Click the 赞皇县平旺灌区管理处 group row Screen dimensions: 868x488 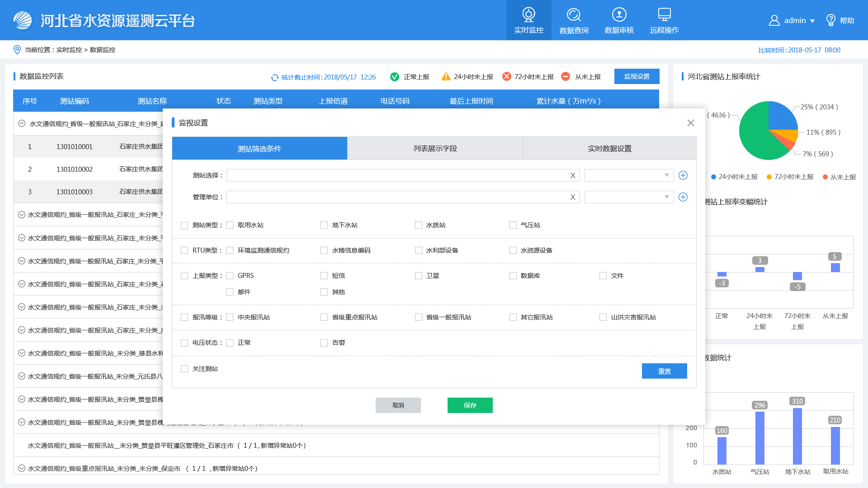point(336,446)
